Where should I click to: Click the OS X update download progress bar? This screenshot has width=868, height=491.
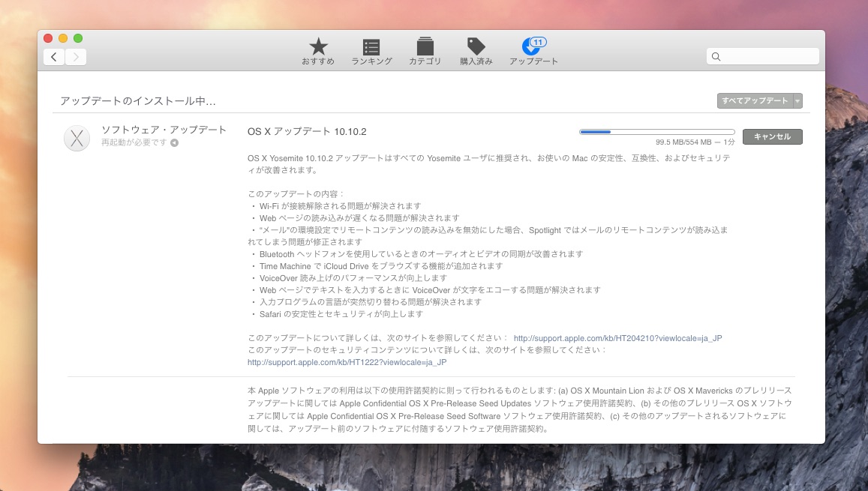(x=657, y=132)
